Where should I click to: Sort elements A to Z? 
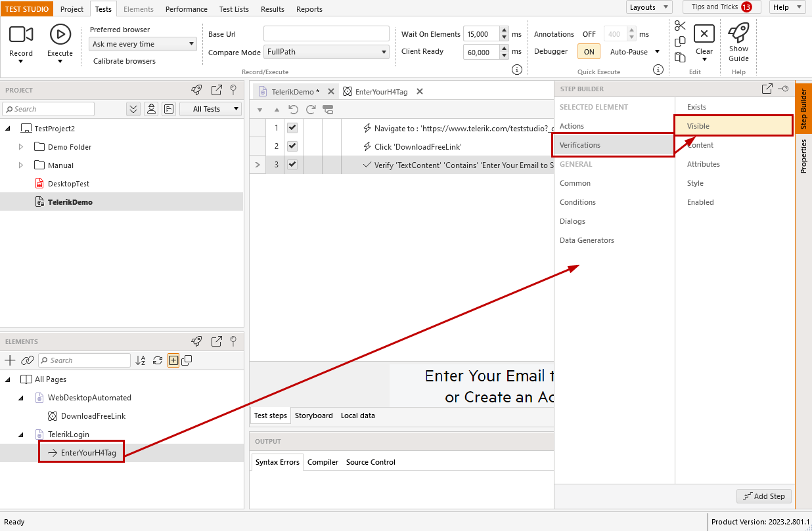(141, 360)
